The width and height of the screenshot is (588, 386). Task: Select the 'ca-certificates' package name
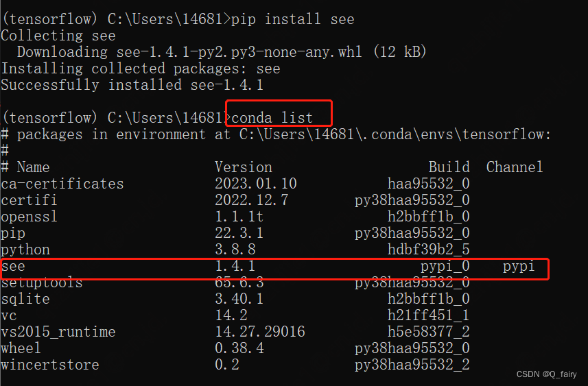[62, 184]
